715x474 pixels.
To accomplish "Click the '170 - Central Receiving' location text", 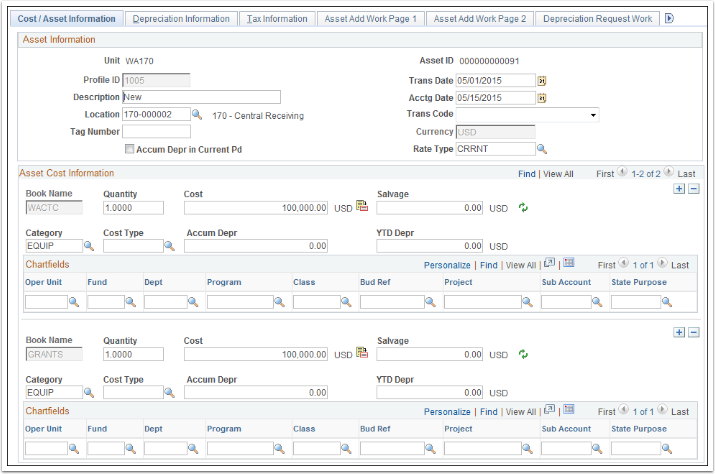I will (258, 116).
